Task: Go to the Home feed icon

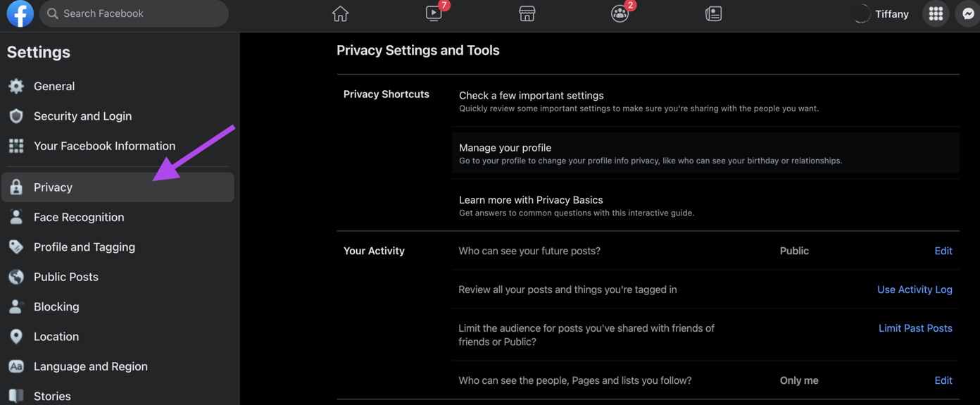Action: 340,13
